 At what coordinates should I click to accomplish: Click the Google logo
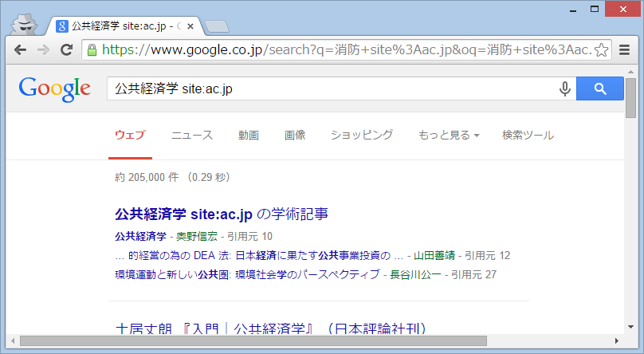point(55,89)
